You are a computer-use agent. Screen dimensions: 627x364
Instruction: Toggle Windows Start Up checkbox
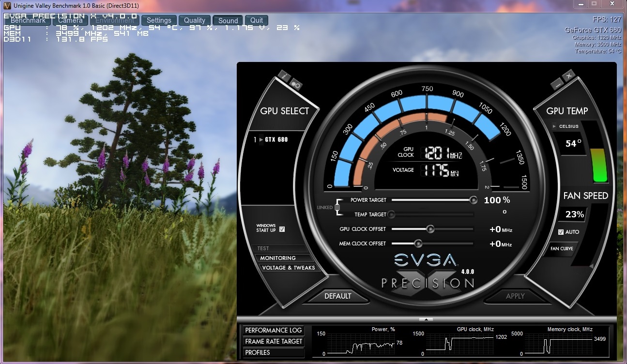282,229
